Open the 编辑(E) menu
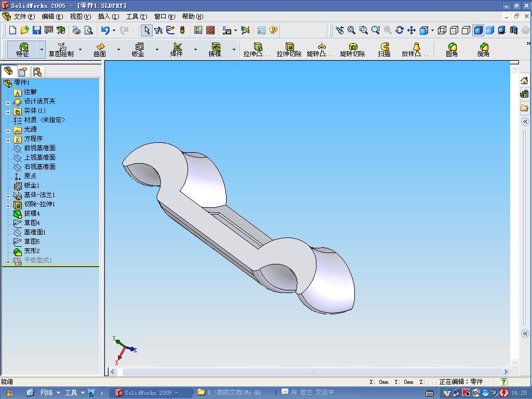Image resolution: width=532 pixels, height=399 pixels. pyautogui.click(x=52, y=16)
